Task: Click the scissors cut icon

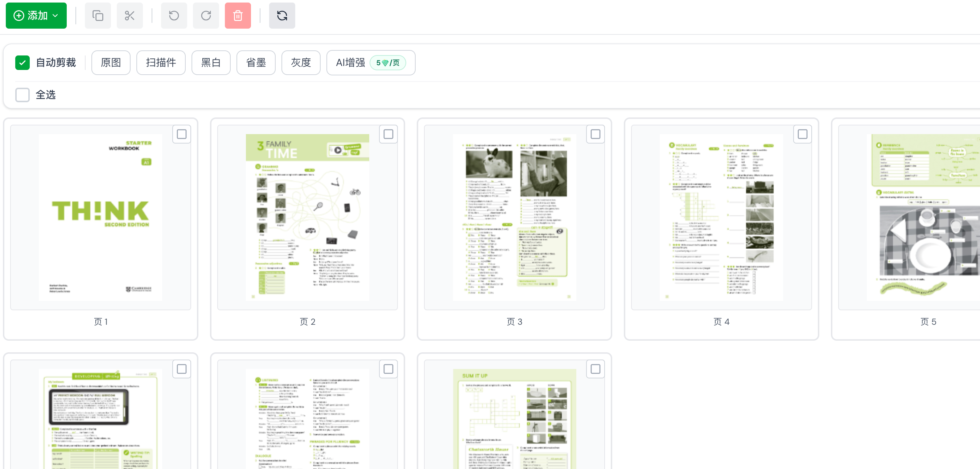Action: tap(130, 16)
